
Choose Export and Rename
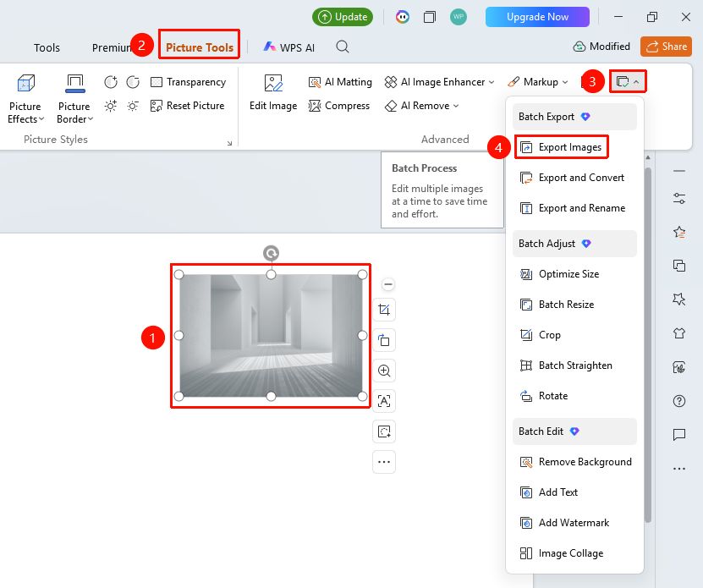(x=574, y=208)
